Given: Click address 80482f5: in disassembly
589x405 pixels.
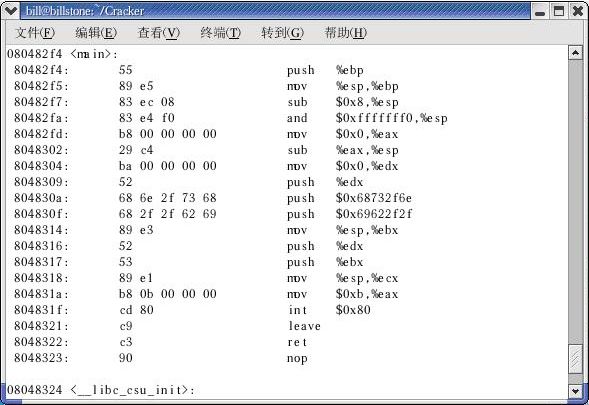Looking at the screenshot, I should click(x=41, y=86).
